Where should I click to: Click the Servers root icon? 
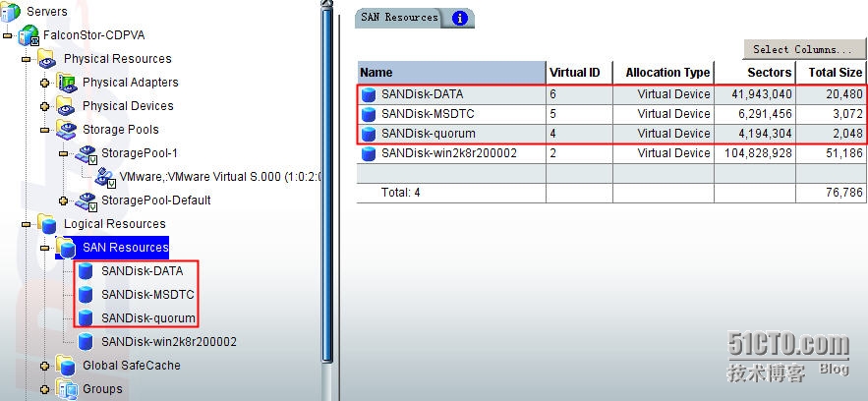11,12
